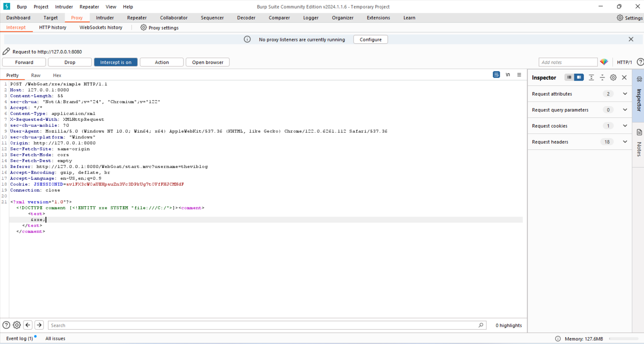Click the Burp Suite logo icon
Image resolution: width=644 pixels, height=344 pixels.
pyautogui.click(x=7, y=6)
